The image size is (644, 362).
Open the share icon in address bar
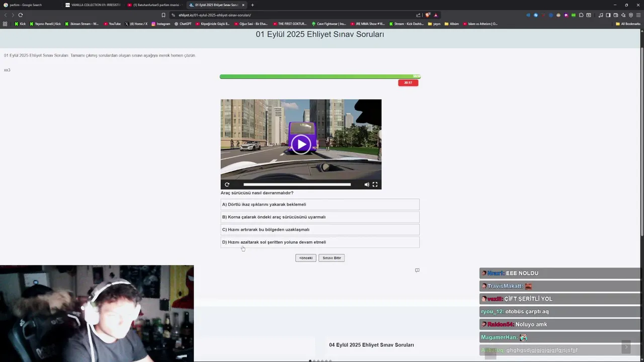coord(418,15)
